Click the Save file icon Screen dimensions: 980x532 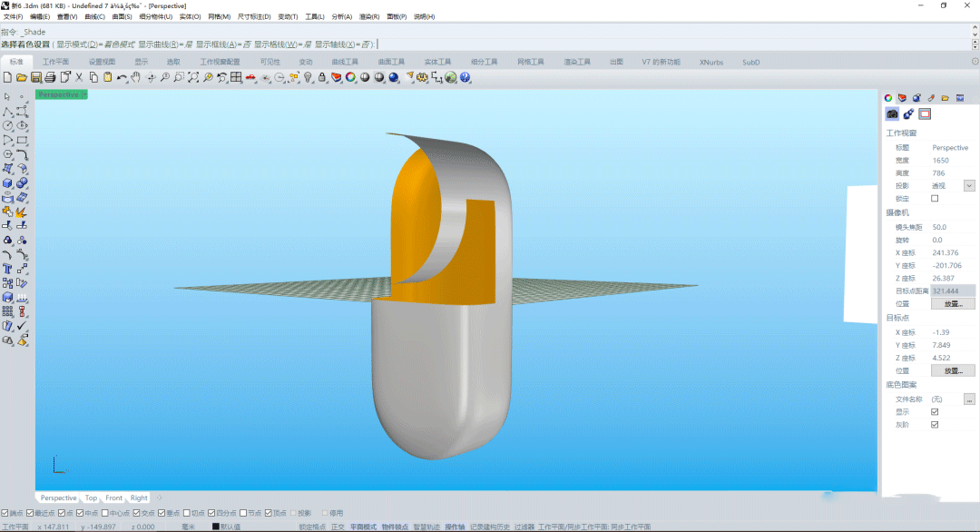click(x=36, y=77)
